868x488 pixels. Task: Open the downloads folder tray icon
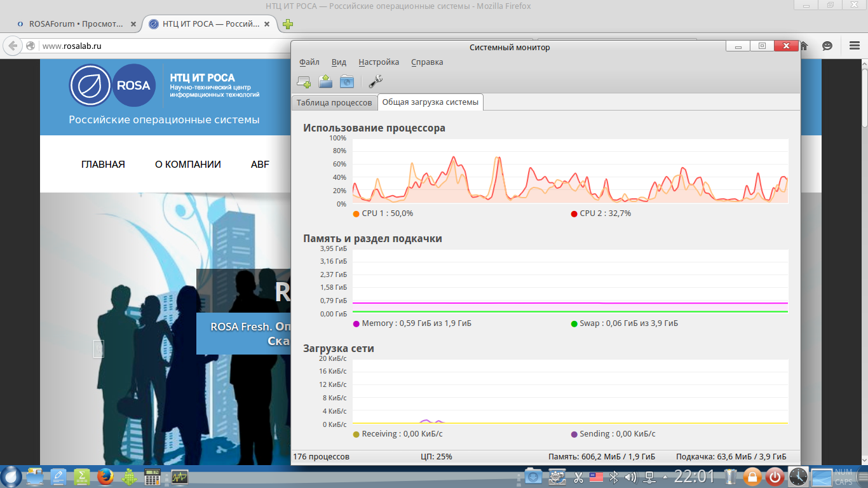[x=533, y=477]
